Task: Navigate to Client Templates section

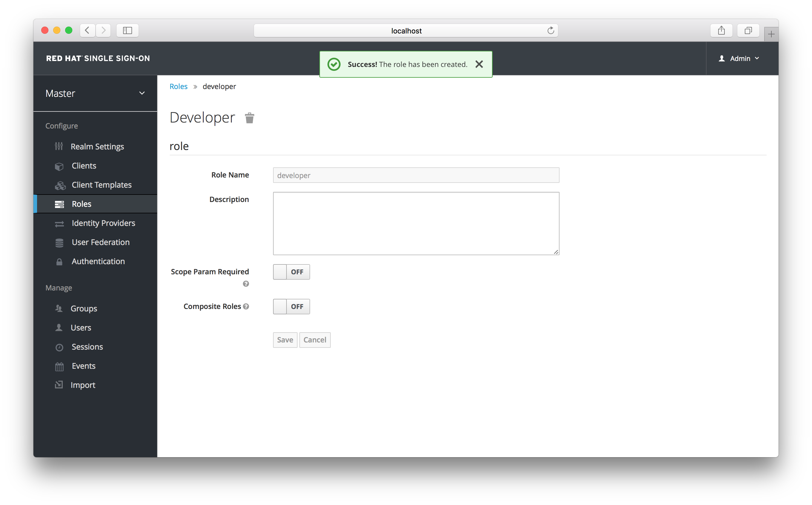Action: click(102, 184)
